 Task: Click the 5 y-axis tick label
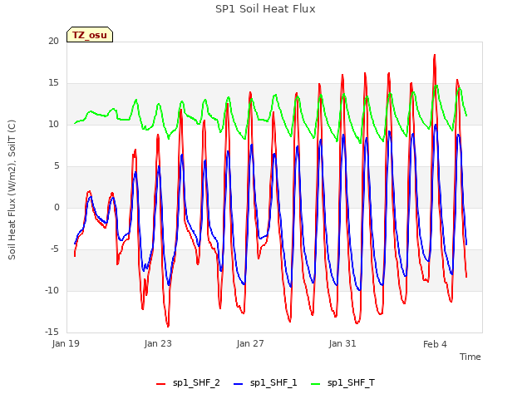57,166
